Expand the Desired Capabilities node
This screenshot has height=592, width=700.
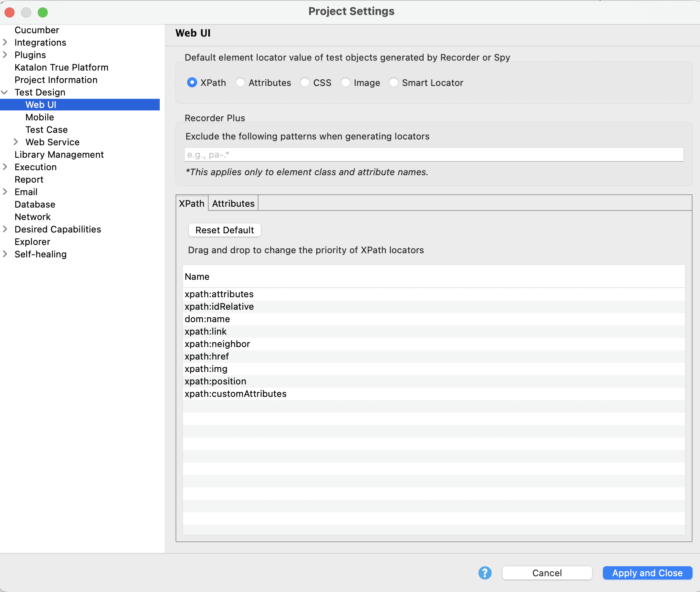coord(5,229)
